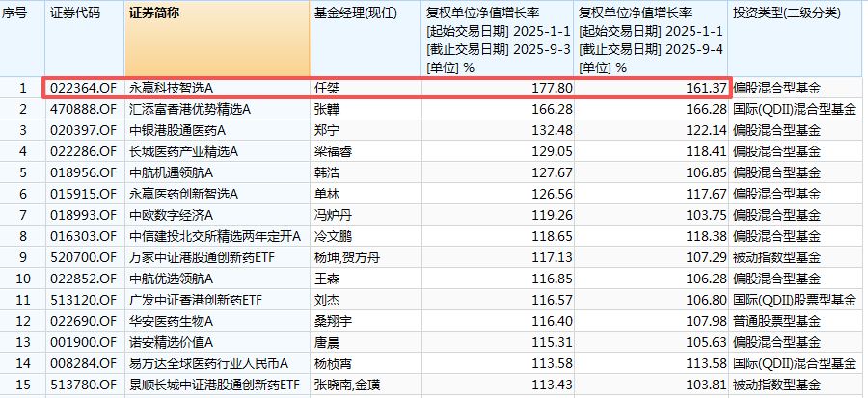The height and width of the screenshot is (398, 868).
Task: Select manager cell 王森
Action: click(326, 279)
